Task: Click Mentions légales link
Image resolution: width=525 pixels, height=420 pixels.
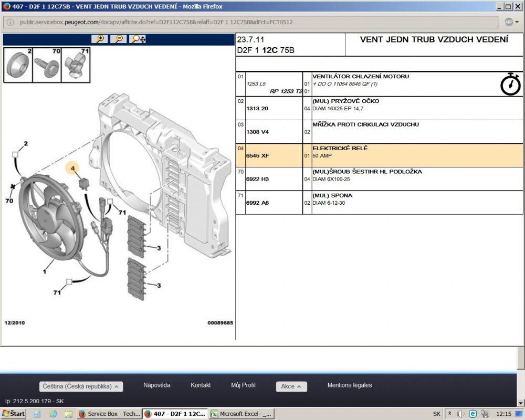Action: (x=350, y=385)
